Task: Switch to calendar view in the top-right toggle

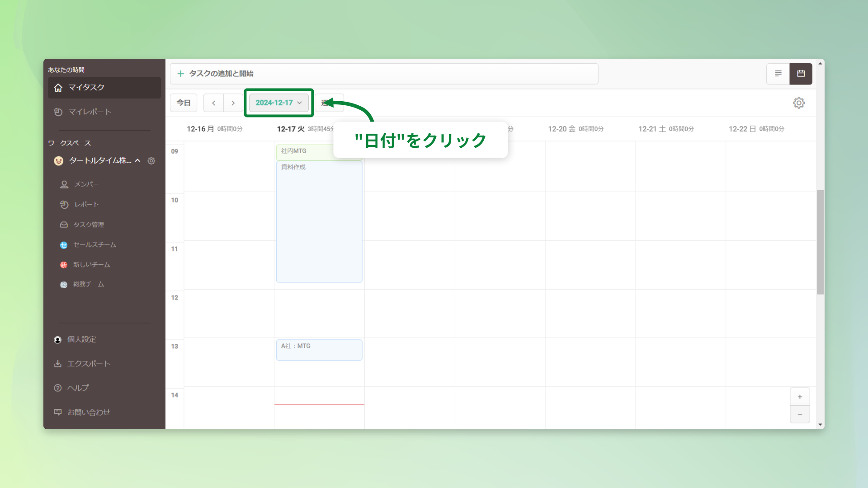Action: pos(801,74)
